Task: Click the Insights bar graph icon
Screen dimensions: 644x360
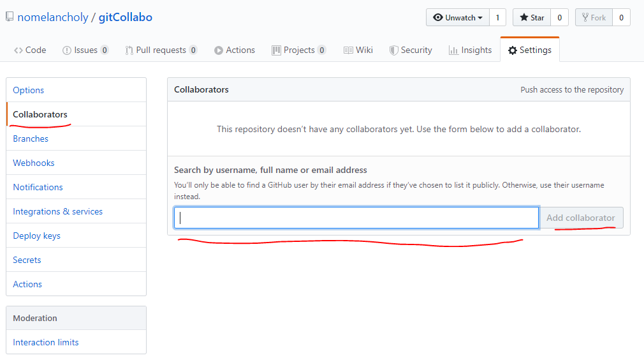Action: coord(453,50)
